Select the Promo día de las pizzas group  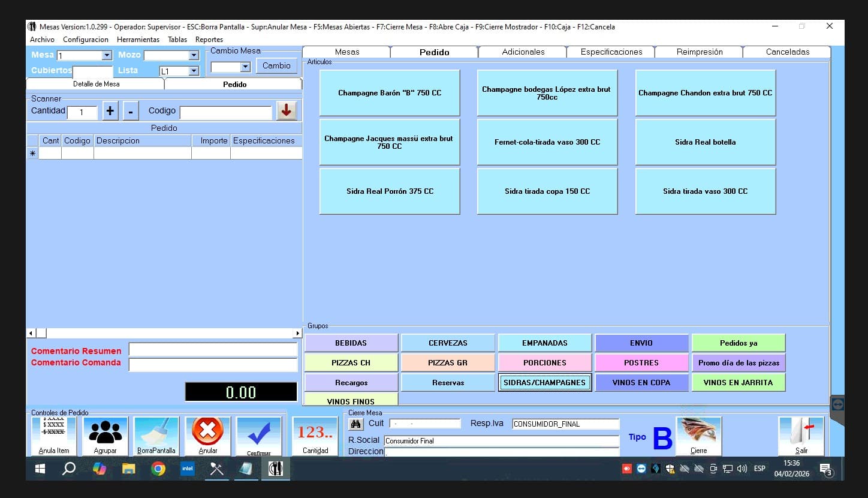tap(739, 362)
